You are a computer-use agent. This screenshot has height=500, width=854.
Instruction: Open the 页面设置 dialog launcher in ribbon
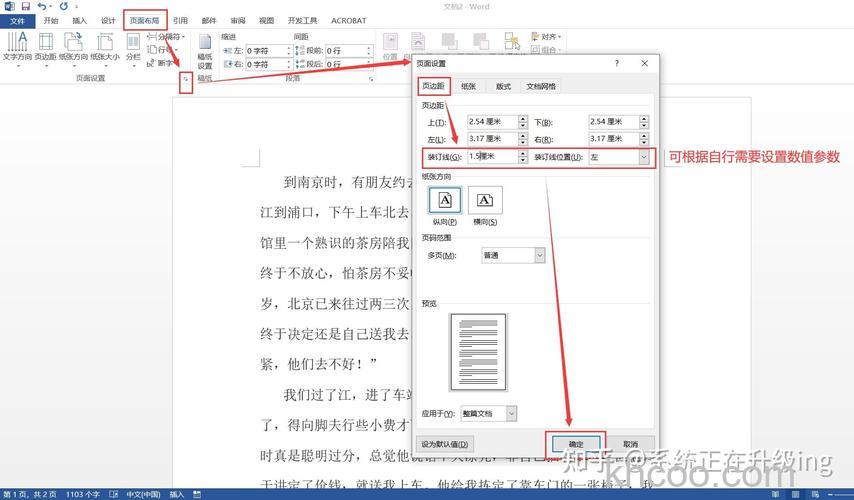(x=186, y=80)
